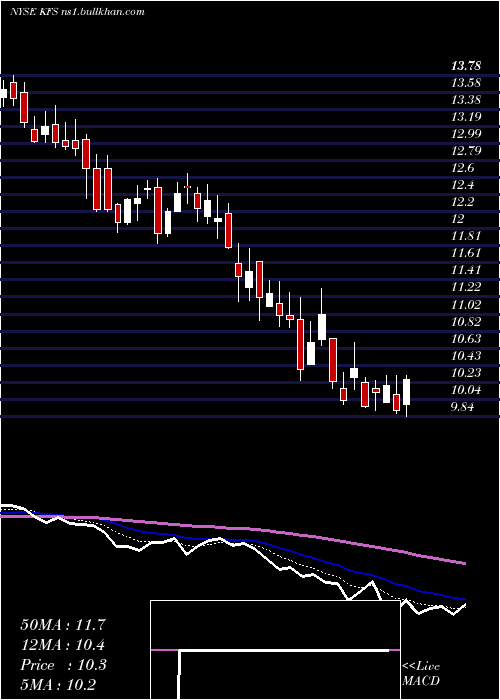Click the 10.82 price axis label
This screenshot has height=700, width=500.
(x=466, y=321)
